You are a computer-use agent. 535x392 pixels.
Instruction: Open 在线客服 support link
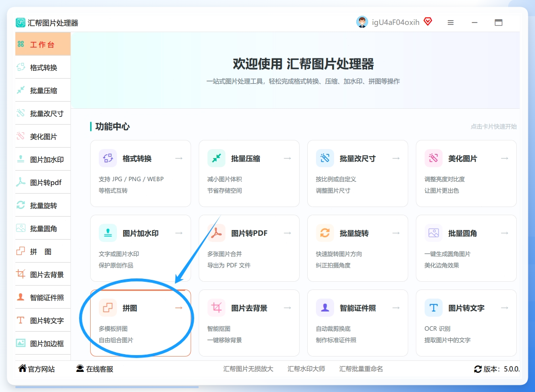point(94,369)
